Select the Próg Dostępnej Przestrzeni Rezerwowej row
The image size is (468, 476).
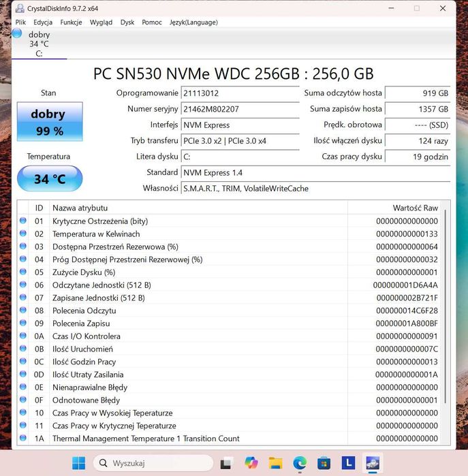(229, 259)
